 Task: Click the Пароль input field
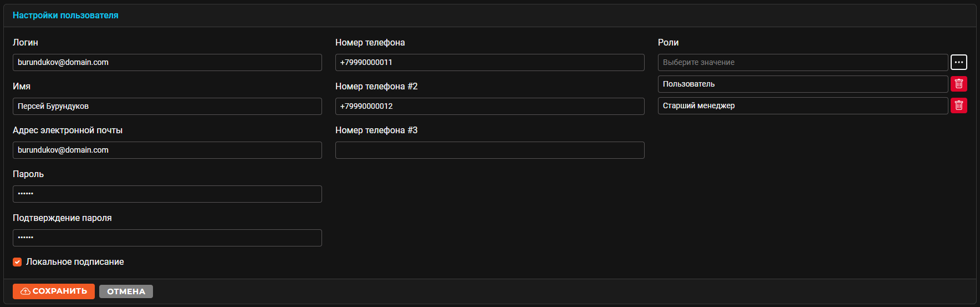click(167, 194)
